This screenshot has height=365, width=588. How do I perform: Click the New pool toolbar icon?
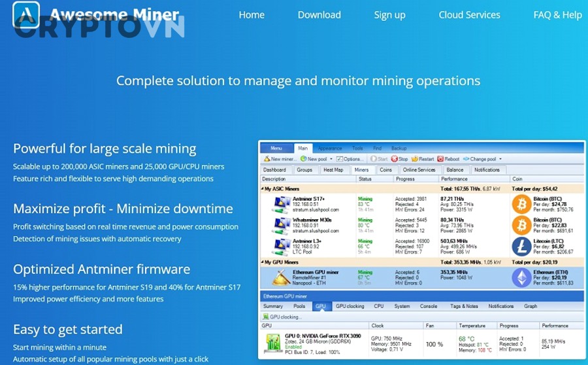click(303, 159)
